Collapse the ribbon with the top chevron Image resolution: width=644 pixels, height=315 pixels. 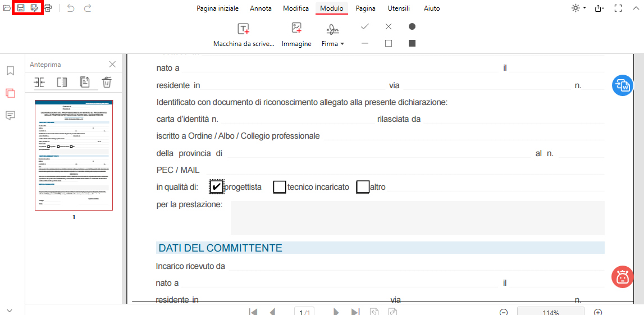(636, 8)
